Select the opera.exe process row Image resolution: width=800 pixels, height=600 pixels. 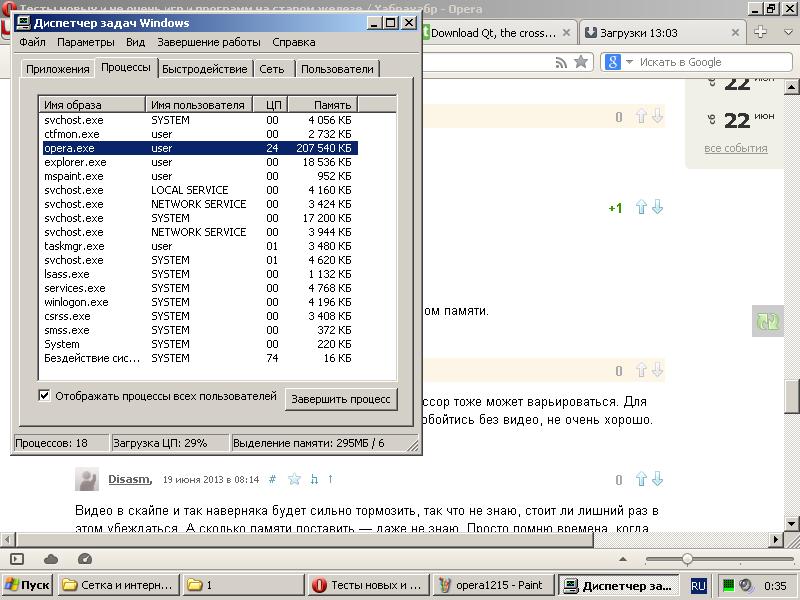tap(200, 148)
